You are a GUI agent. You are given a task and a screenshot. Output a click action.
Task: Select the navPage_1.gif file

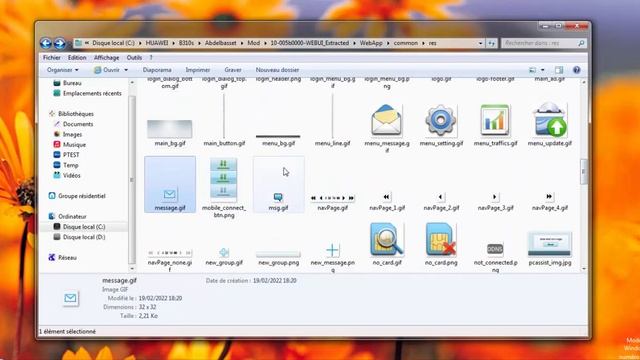(x=387, y=202)
